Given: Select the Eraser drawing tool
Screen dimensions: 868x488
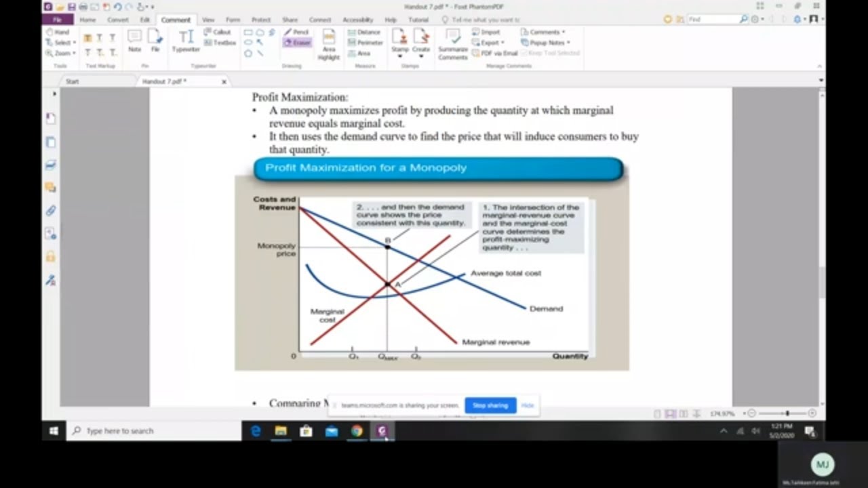Looking at the screenshot, I should coord(296,42).
